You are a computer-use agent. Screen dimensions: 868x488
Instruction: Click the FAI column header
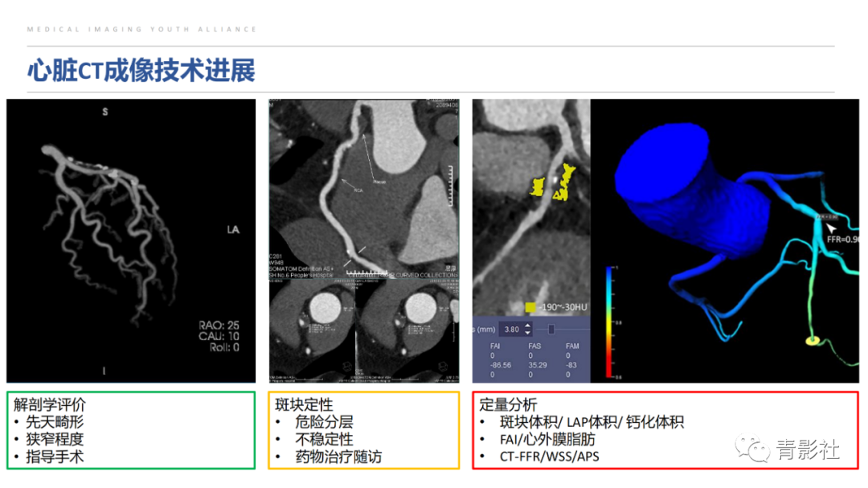495,346
